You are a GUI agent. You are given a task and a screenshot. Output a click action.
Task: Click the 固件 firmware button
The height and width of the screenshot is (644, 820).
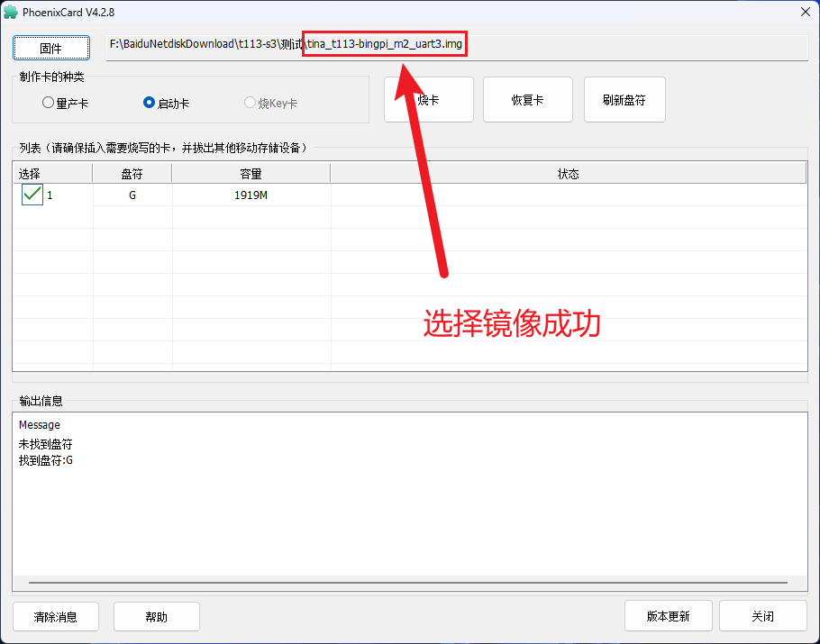[51, 48]
